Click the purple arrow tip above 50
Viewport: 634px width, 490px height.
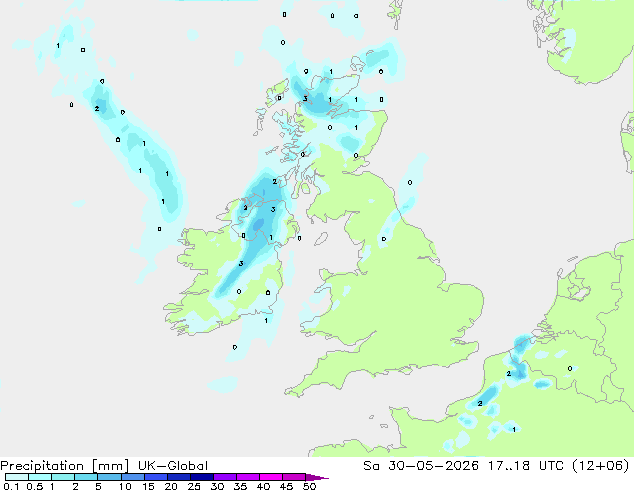coord(317,477)
